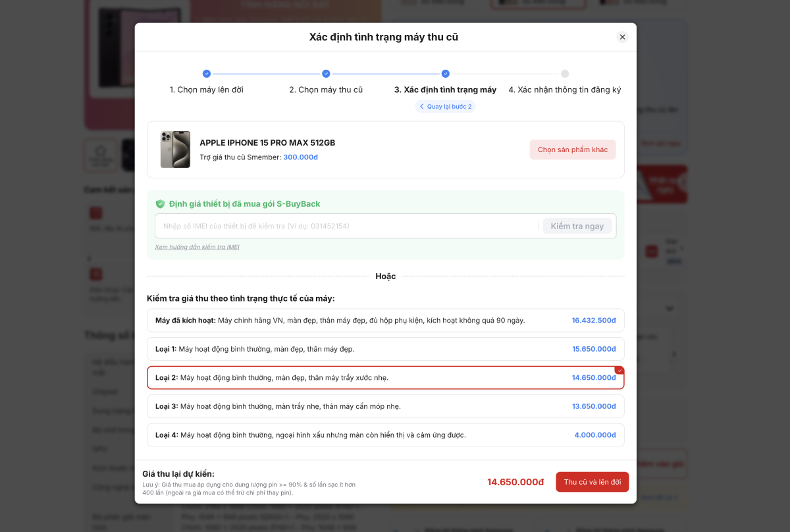Click step 3 'Xác định tình trạng máy'
The height and width of the screenshot is (532, 790).
445,90
